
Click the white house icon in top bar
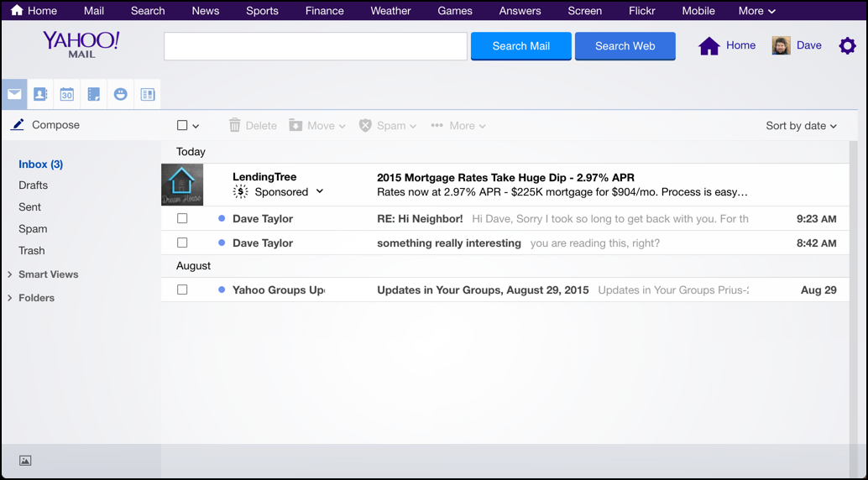(x=17, y=10)
